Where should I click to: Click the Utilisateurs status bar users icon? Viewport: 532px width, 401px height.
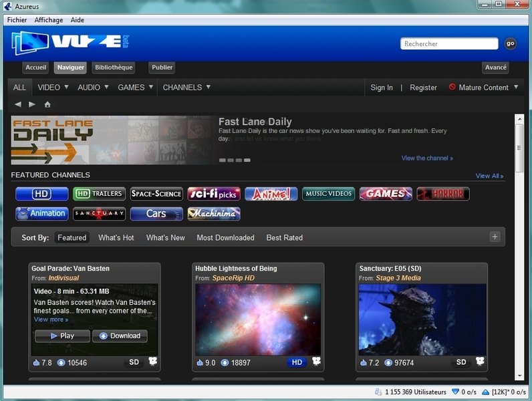pos(378,392)
